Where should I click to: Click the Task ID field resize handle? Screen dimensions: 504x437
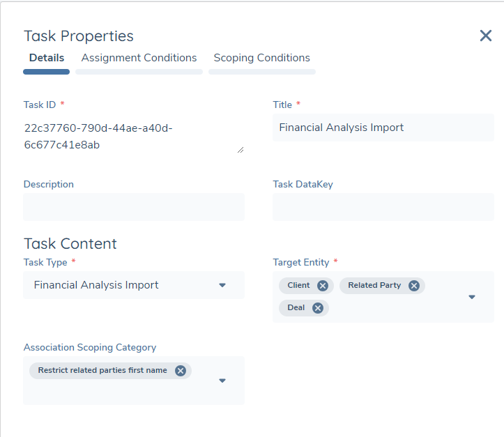tap(240, 149)
